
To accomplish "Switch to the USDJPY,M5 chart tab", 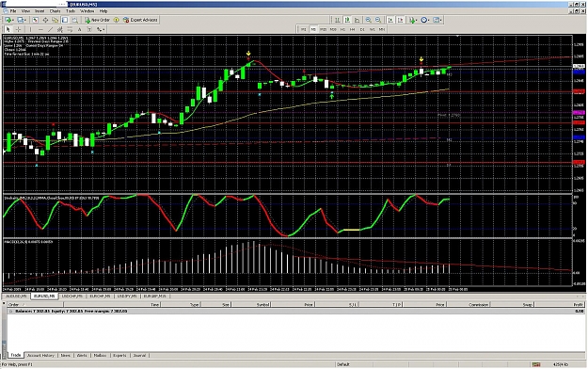I will pyautogui.click(x=127, y=297).
